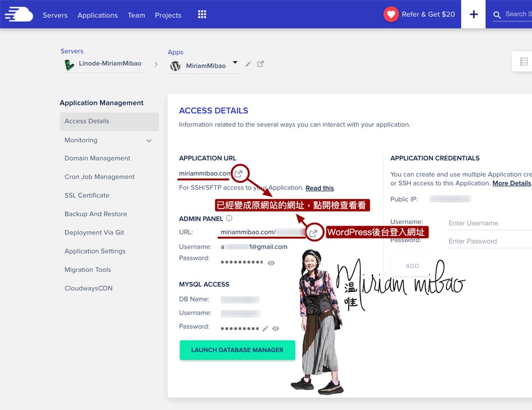Viewport: 532px width, 410px height.
Task: Click the search magnifier icon
Action: [x=497, y=15]
